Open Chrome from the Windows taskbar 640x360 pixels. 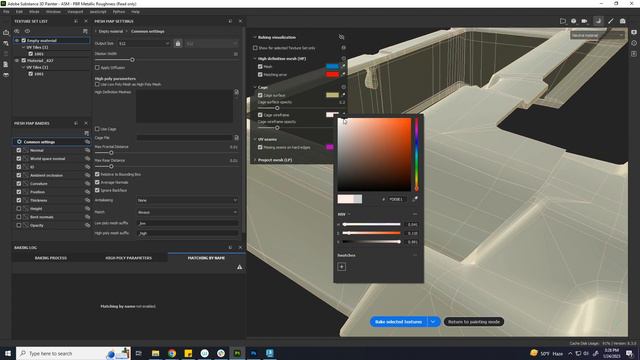[x=172, y=353]
